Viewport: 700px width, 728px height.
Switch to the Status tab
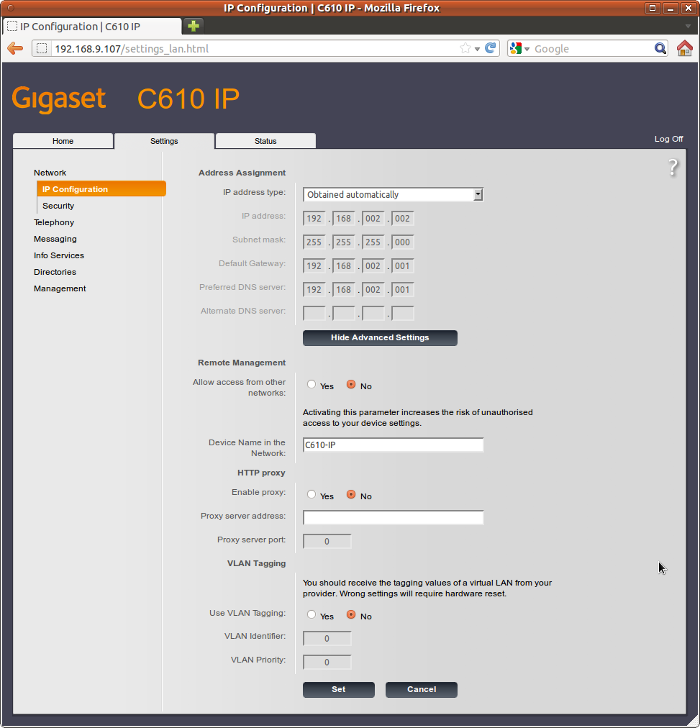[x=265, y=141]
